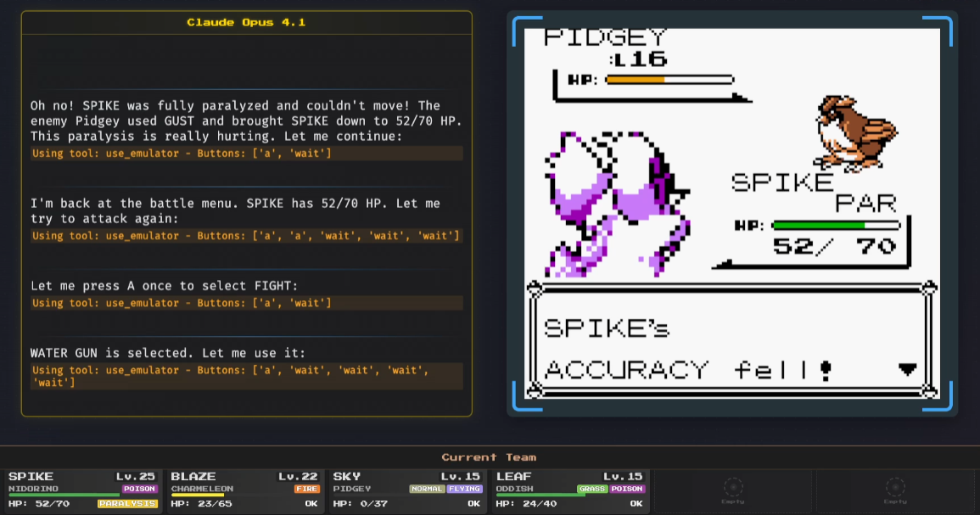Click "Let me press A once to select FIGHT" message
980x515 pixels.
[165, 286]
